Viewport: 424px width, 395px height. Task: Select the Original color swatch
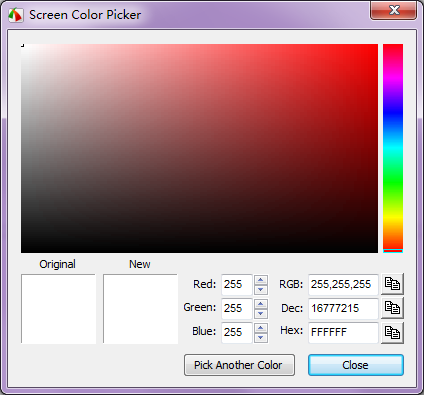pos(58,309)
